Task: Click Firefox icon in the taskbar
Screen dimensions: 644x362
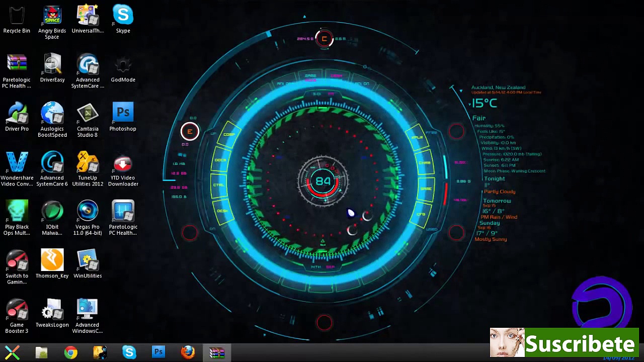Action: point(188,352)
